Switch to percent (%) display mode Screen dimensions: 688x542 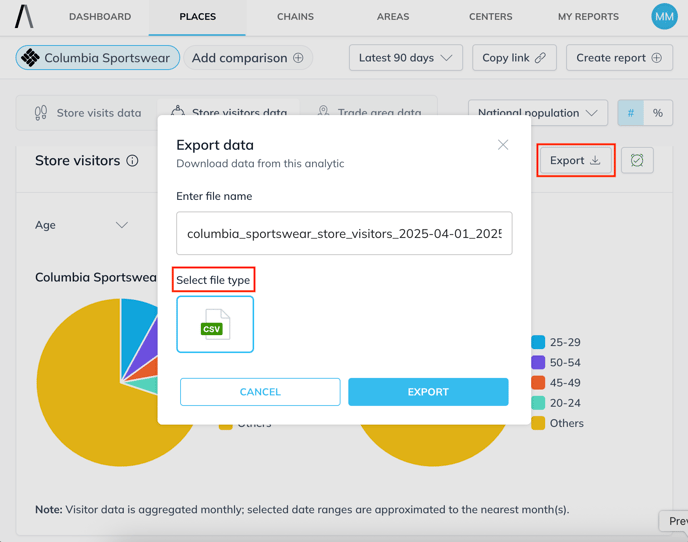pos(657,113)
